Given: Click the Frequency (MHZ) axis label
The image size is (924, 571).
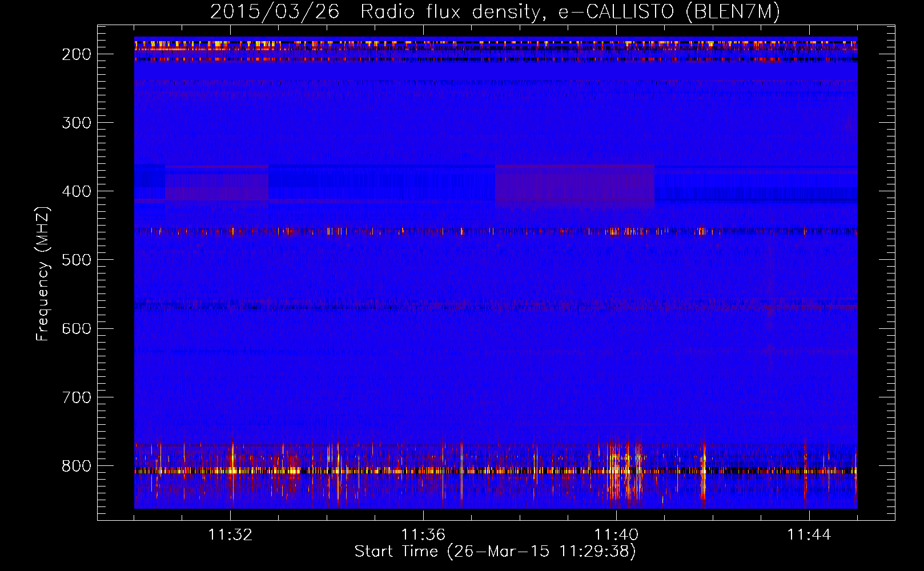Looking at the screenshot, I should (x=43, y=274).
